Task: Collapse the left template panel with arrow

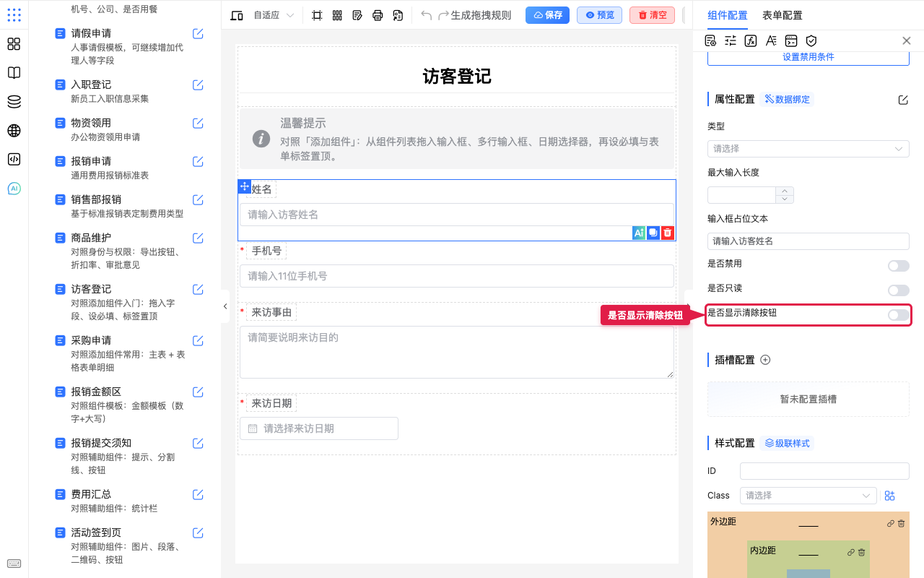Action: click(225, 306)
